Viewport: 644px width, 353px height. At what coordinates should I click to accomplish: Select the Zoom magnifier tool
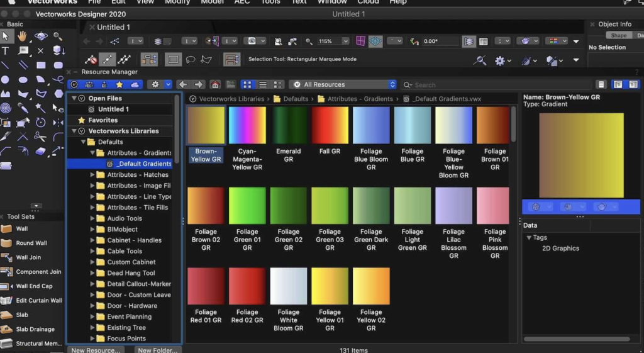58,36
